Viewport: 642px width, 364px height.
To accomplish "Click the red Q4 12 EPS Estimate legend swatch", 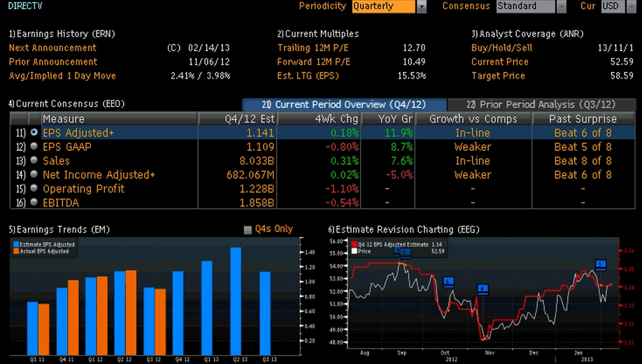I will (354, 245).
